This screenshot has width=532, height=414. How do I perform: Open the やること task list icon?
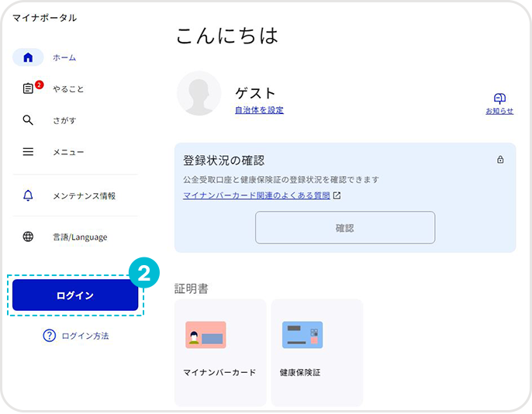pos(28,88)
